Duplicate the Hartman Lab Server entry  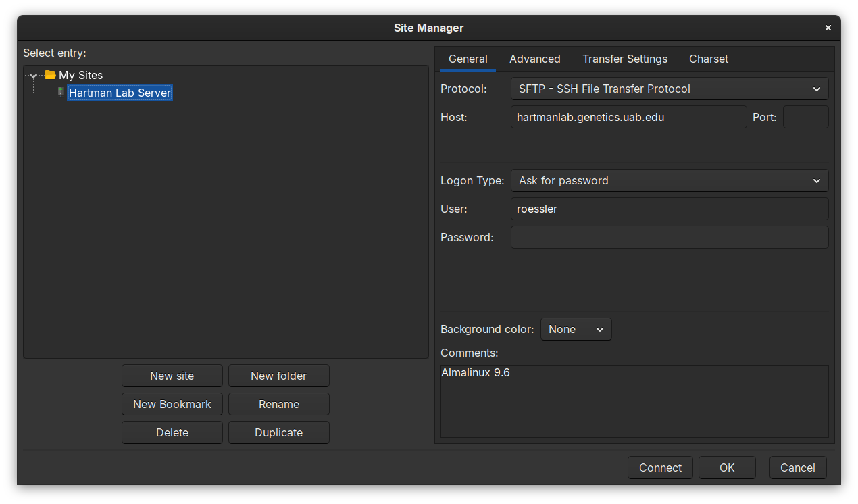(x=278, y=432)
